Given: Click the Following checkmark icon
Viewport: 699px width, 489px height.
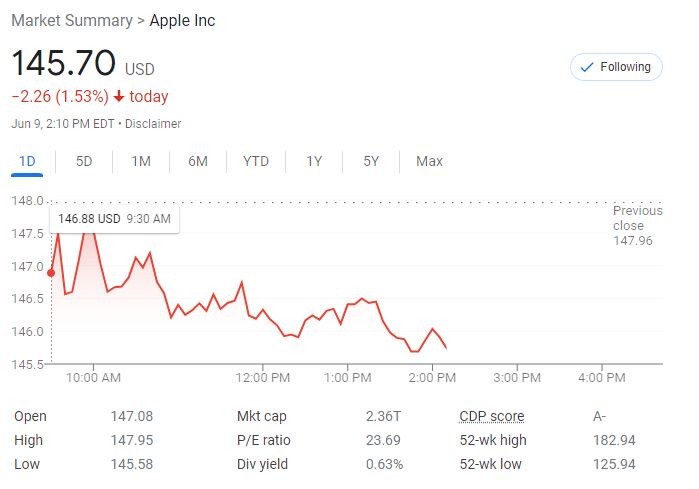Looking at the screenshot, I should click(586, 67).
